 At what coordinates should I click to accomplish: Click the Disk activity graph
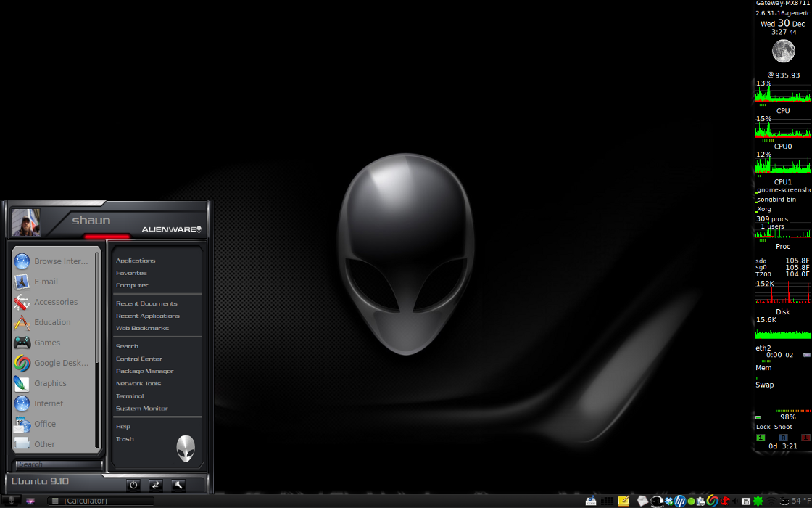[783, 292]
